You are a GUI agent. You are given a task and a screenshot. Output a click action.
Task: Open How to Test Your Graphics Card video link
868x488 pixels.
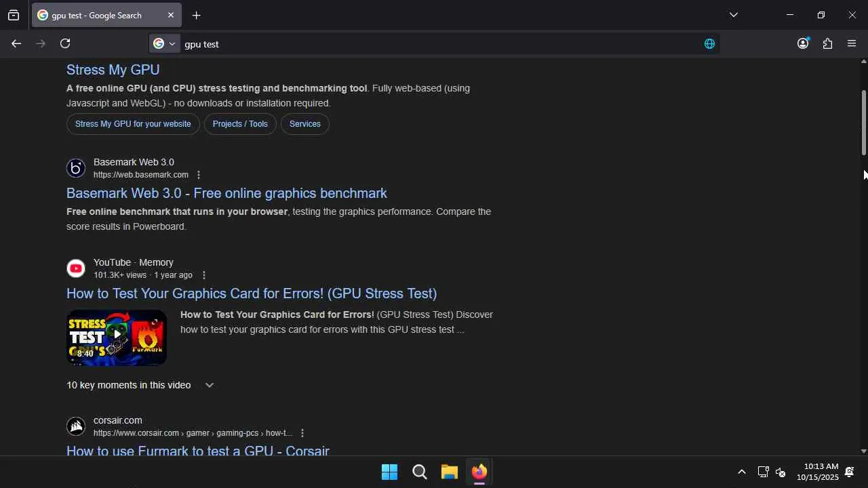pos(252,293)
